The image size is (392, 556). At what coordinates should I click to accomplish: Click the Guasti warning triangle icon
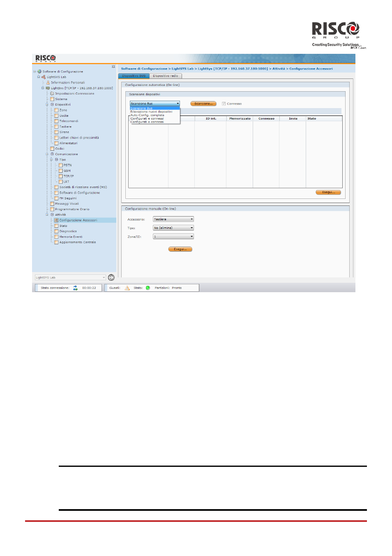click(x=127, y=288)
